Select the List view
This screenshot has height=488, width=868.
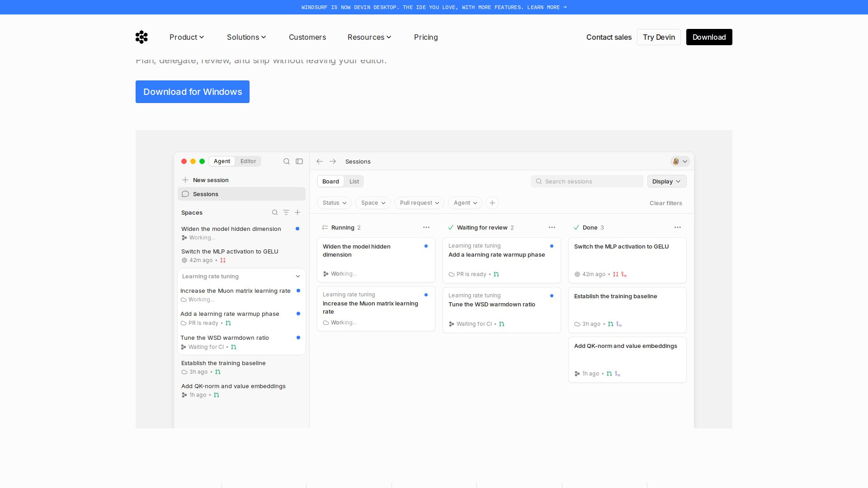tap(354, 181)
